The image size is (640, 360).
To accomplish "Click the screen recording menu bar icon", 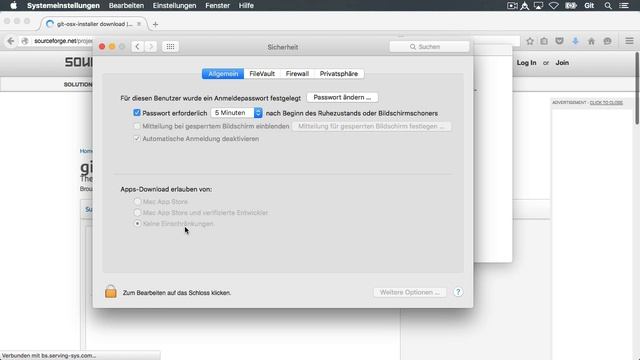I will pos(512,6).
